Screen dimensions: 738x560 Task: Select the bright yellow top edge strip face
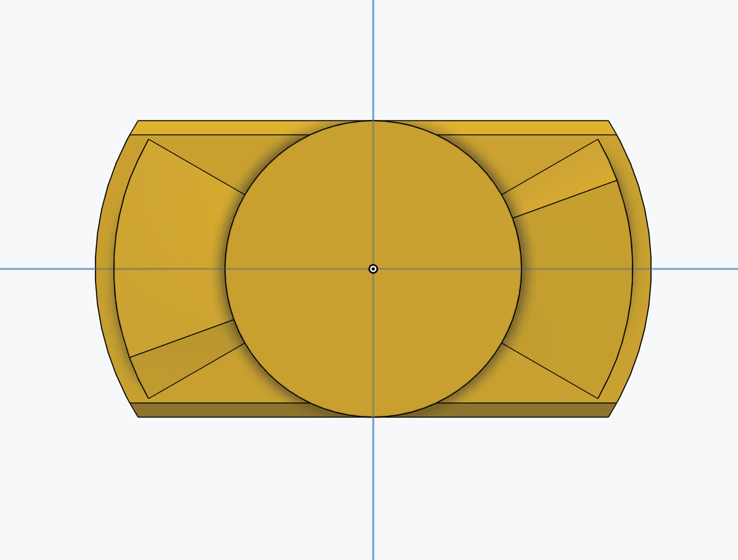pos(222,127)
